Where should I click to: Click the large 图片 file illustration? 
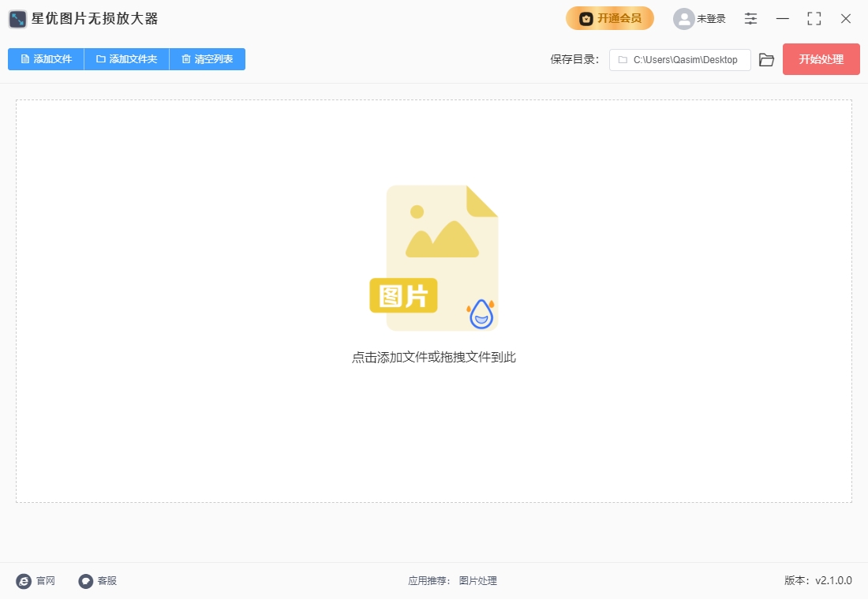(434, 258)
